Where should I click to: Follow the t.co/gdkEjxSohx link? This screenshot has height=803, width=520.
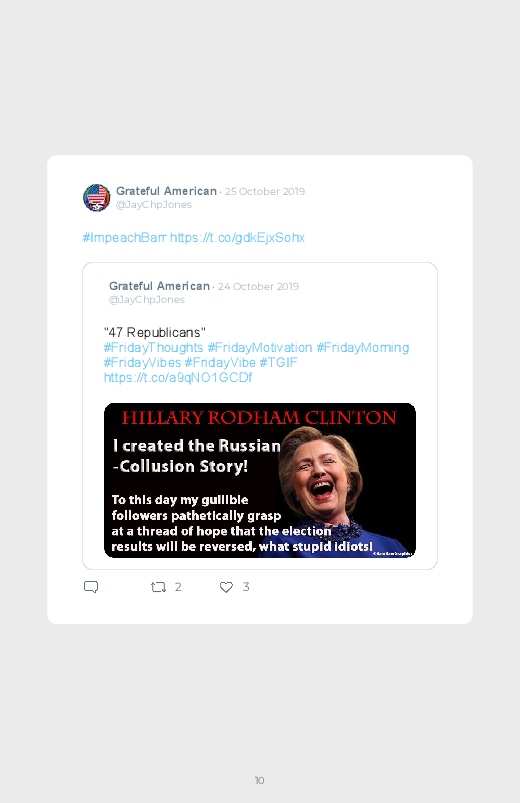[x=237, y=238]
